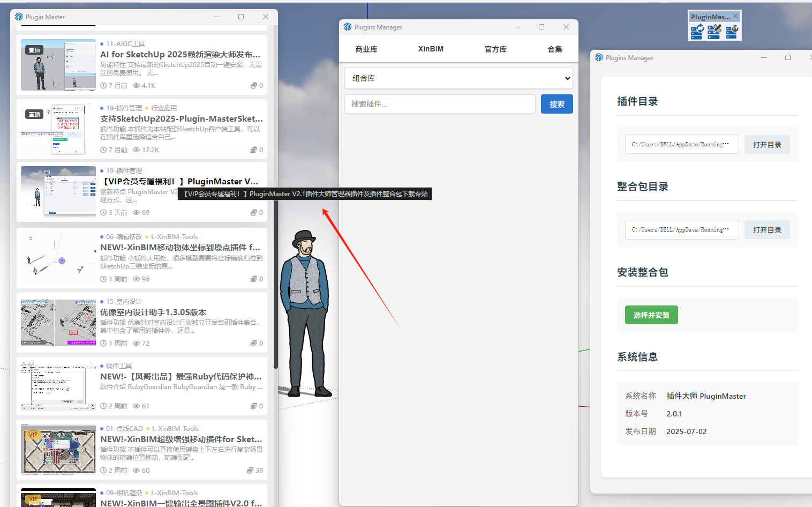Click 打开目录 under 整合包目录
This screenshot has height=507, width=812.
coord(766,230)
